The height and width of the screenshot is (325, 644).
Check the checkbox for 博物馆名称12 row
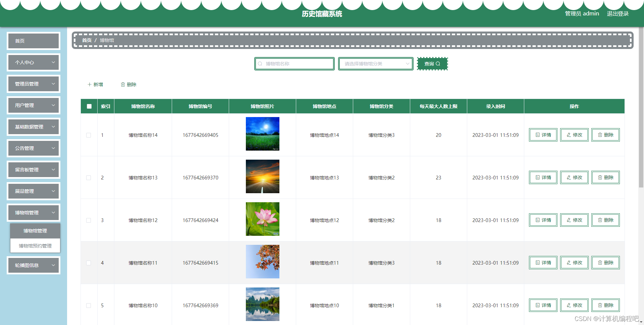point(89,220)
